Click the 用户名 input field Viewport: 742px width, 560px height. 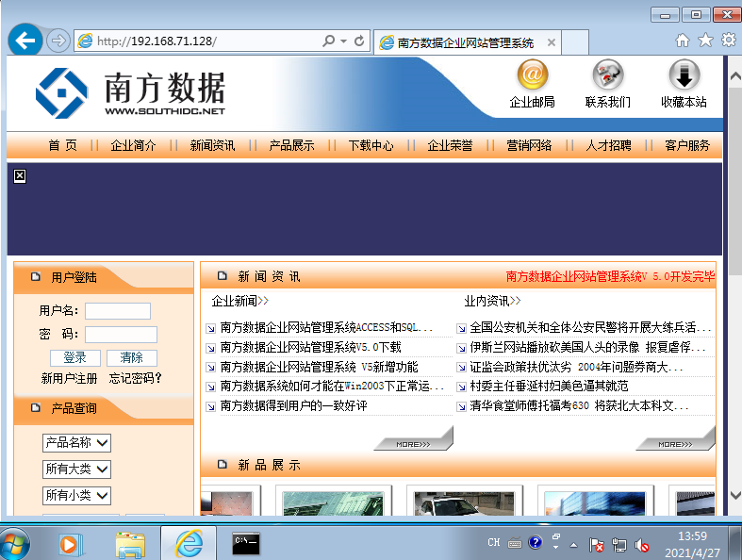tap(118, 311)
